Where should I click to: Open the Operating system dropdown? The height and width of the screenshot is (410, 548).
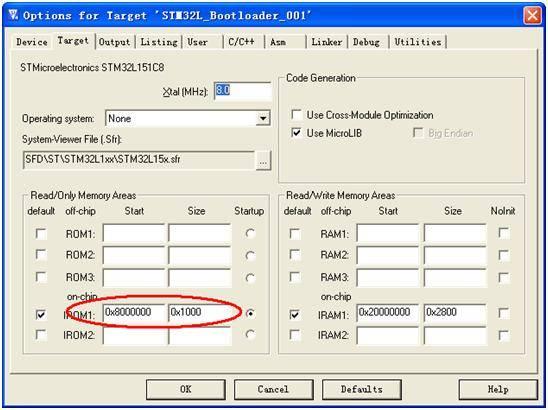pos(262,118)
